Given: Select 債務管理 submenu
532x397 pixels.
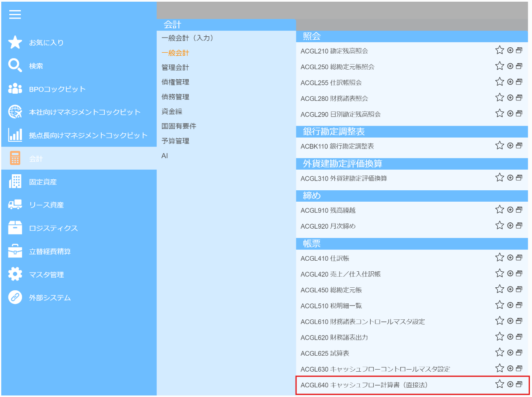Looking at the screenshot, I should 175,97.
